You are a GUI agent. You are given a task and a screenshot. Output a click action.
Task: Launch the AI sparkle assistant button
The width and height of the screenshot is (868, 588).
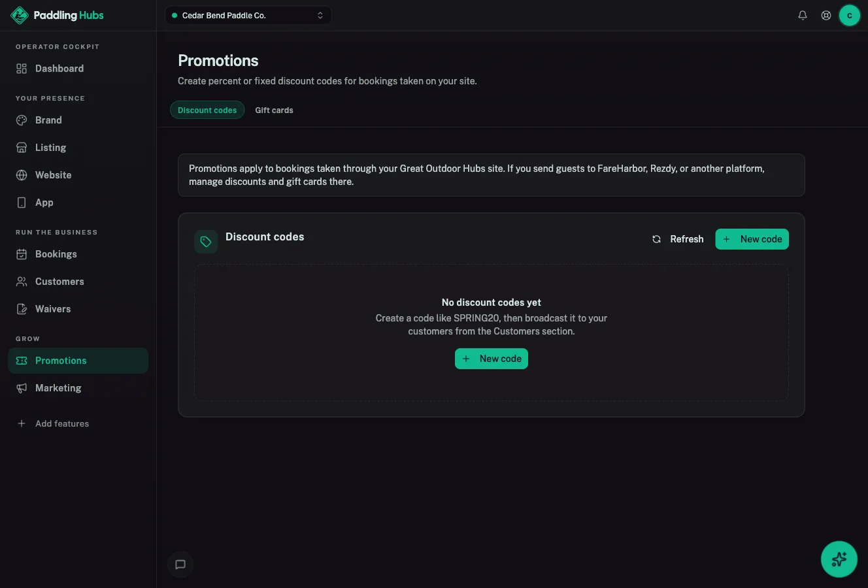tap(839, 559)
